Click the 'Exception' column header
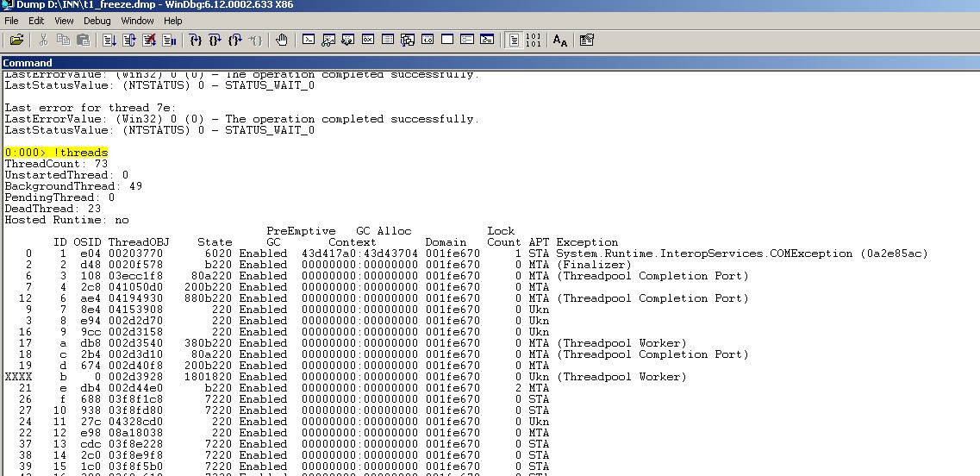980x476 pixels. [x=587, y=242]
